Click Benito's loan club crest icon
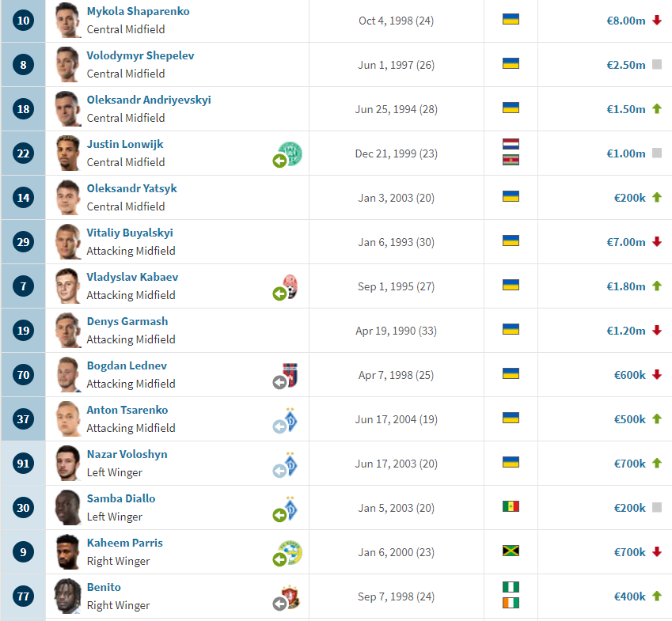672x621 pixels. click(290, 596)
